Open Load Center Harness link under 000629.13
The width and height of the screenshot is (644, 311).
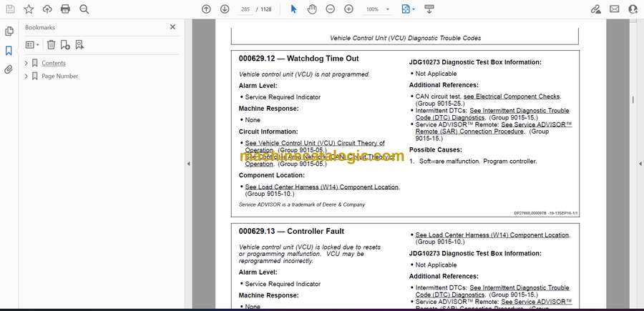492,235
